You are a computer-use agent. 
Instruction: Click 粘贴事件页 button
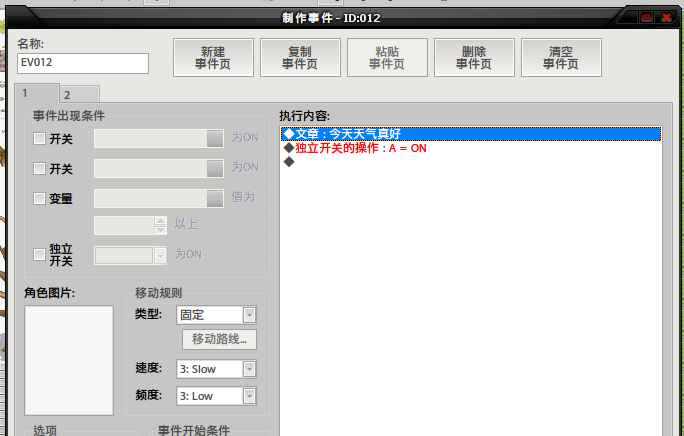387,58
